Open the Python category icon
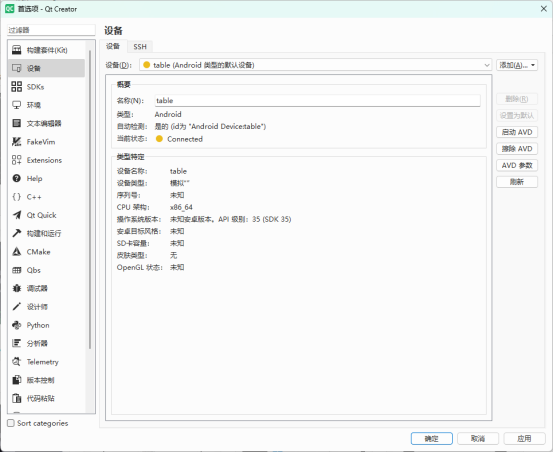Screen dimensions: 553x453 (17, 325)
